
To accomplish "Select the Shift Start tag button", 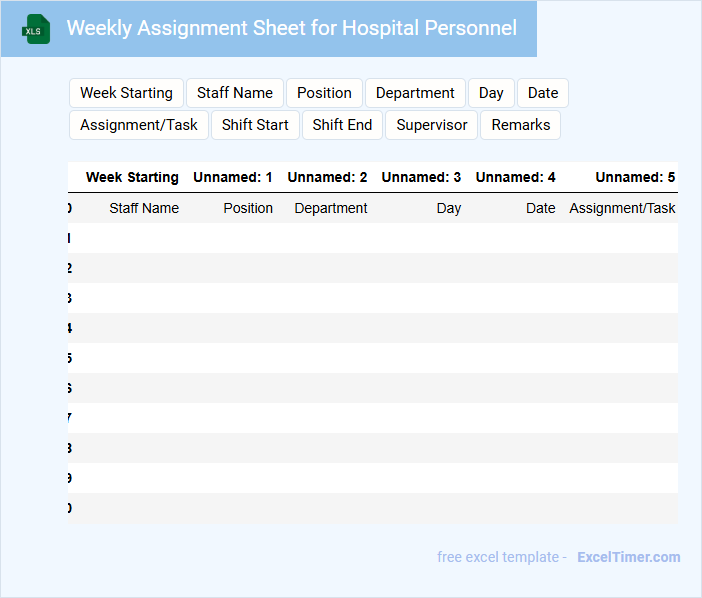I will (255, 125).
